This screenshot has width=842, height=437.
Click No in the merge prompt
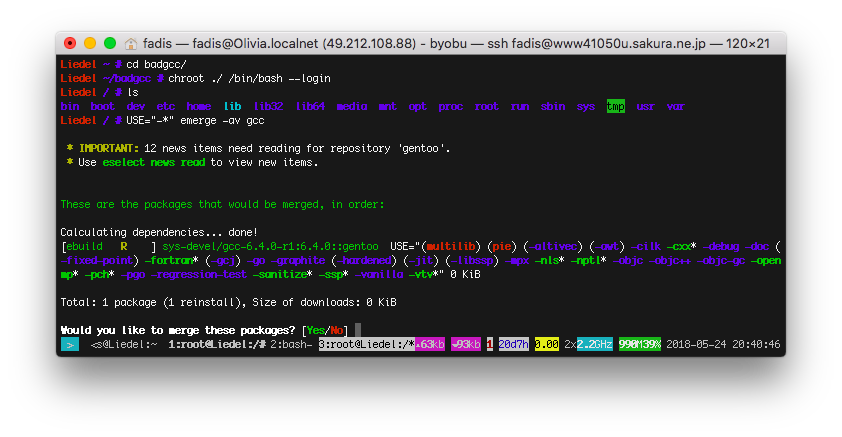click(337, 330)
